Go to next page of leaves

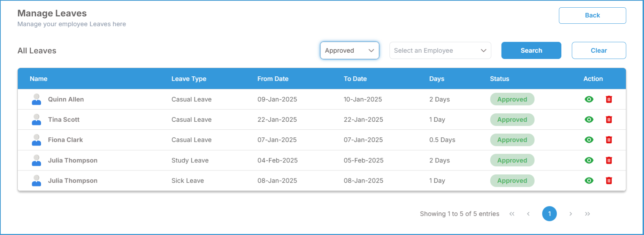570,214
